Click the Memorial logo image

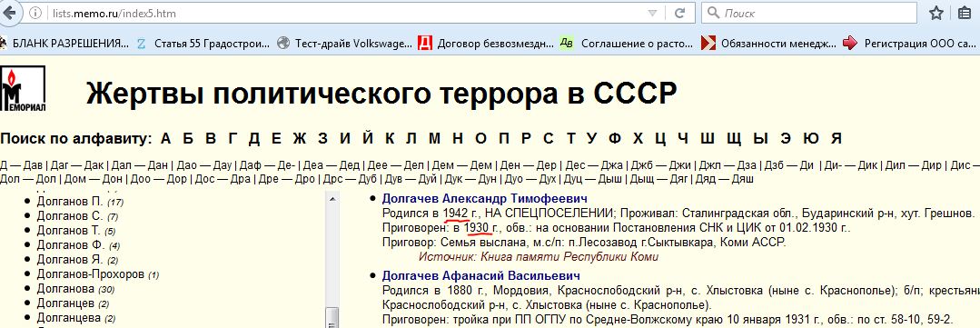23,90
